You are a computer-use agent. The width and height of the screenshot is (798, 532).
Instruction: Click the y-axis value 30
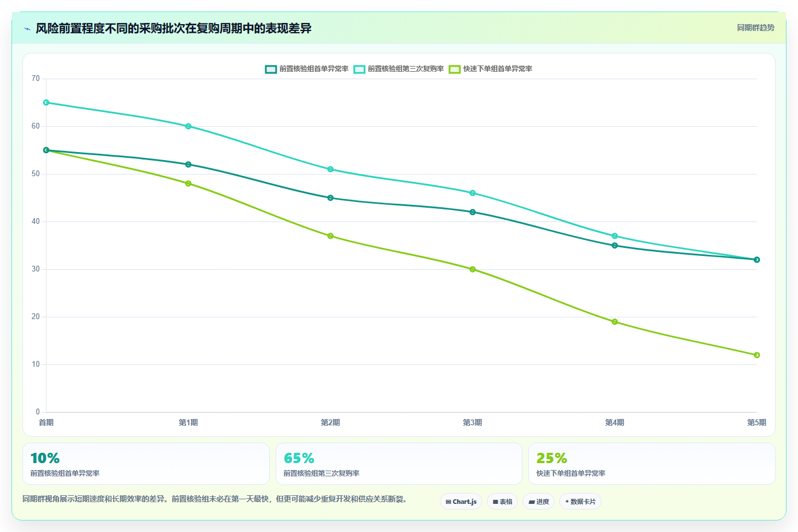pos(36,269)
